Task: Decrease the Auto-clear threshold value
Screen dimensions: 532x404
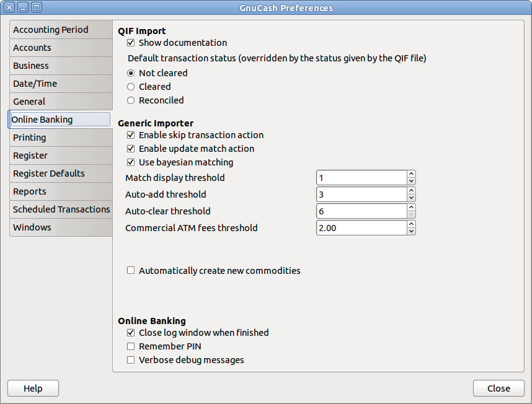Action: [411, 215]
